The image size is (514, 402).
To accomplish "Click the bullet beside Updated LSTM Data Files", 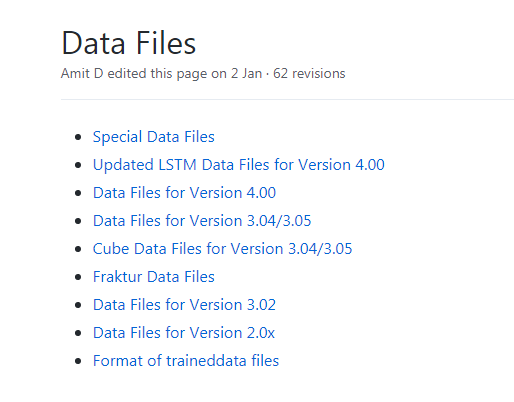I will [78, 165].
